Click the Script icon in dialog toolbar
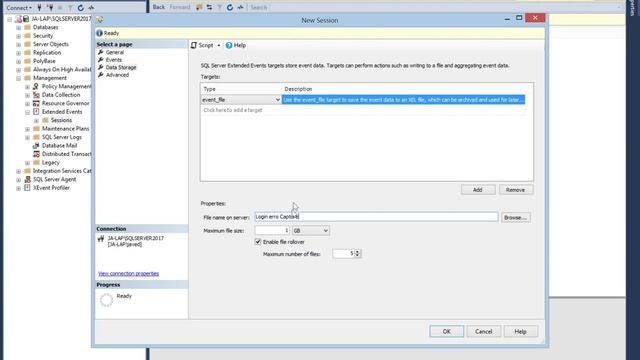The width and height of the screenshot is (640, 360). pos(194,45)
